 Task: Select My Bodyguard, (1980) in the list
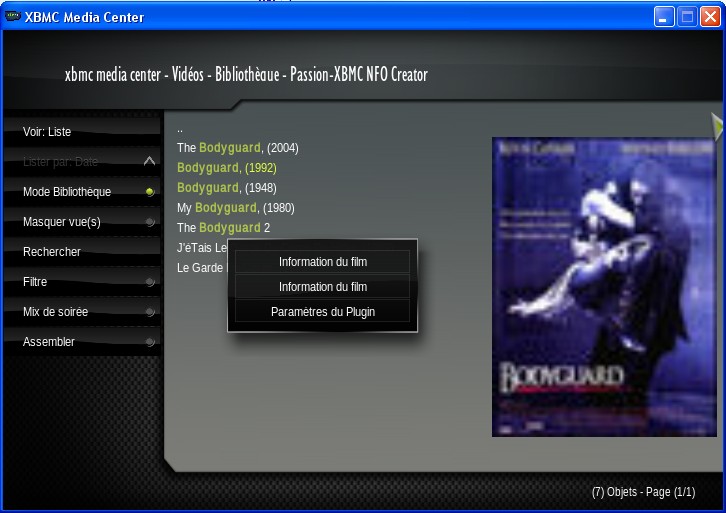coord(235,208)
